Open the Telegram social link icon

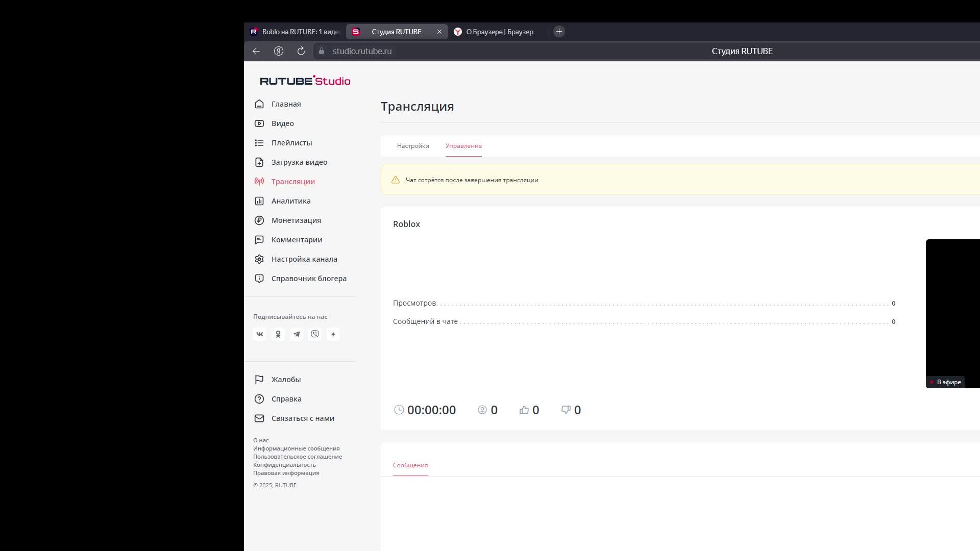(297, 334)
